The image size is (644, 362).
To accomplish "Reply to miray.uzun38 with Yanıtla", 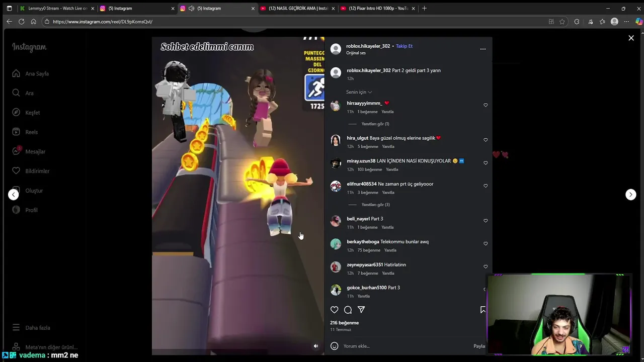I will click(x=392, y=169).
